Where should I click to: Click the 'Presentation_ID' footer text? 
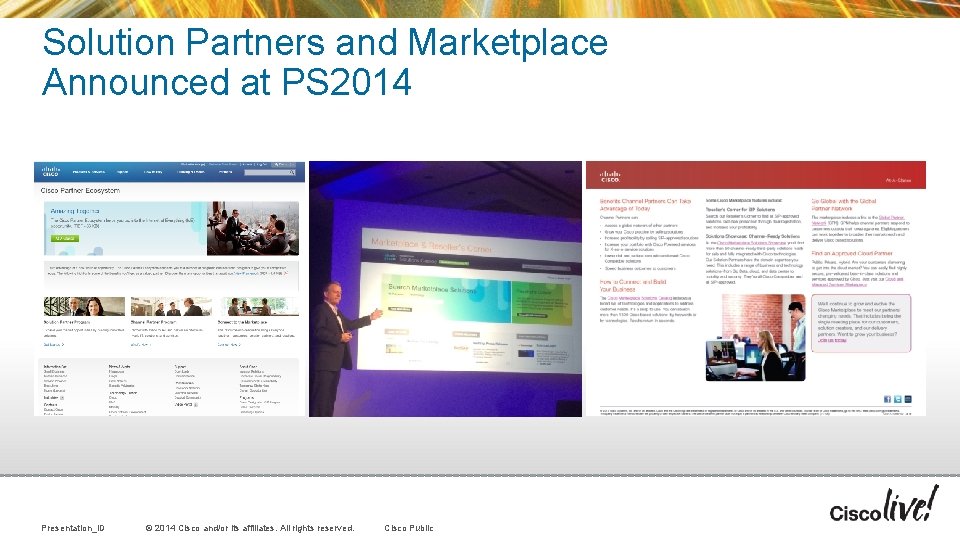73,528
